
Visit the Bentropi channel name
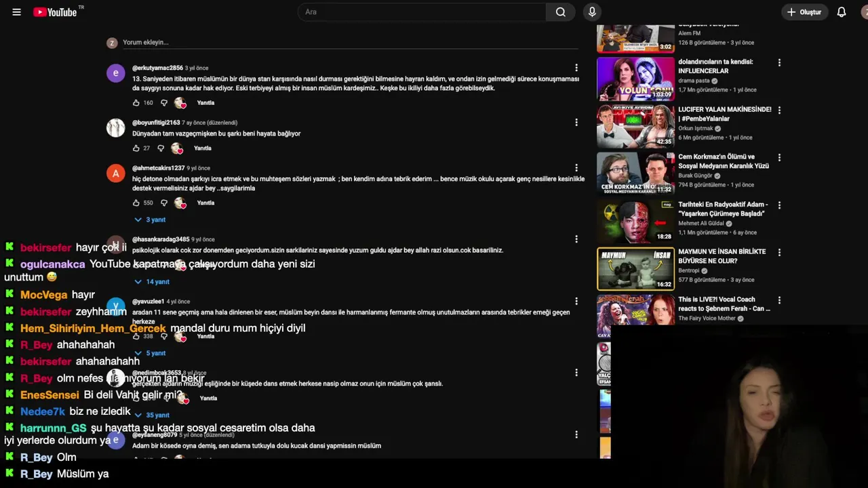(x=689, y=270)
